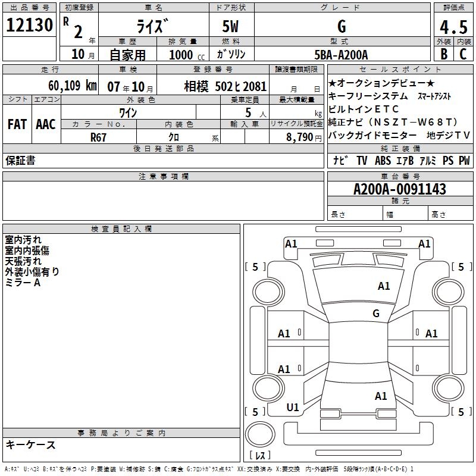
Task: Click the 注意事項欄 section header
Action: [163, 176]
